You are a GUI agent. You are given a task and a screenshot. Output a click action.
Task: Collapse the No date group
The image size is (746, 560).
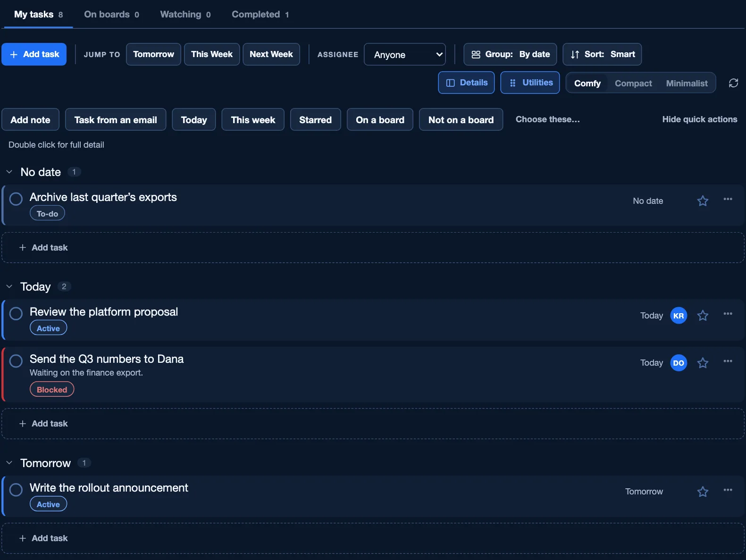point(9,172)
